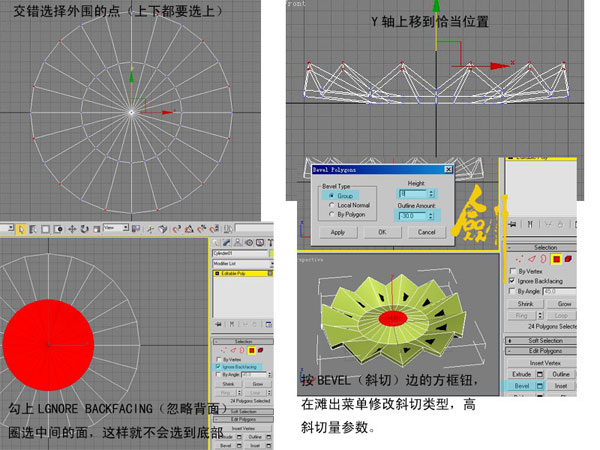Check By Vertex beside red circle viewport

pyautogui.click(x=219, y=359)
